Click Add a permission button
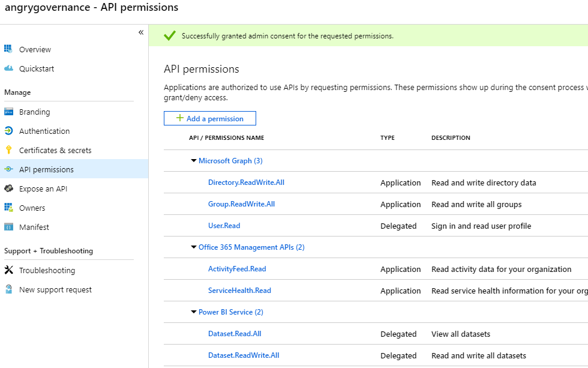Screen dimensions: 588x368 click(x=210, y=118)
